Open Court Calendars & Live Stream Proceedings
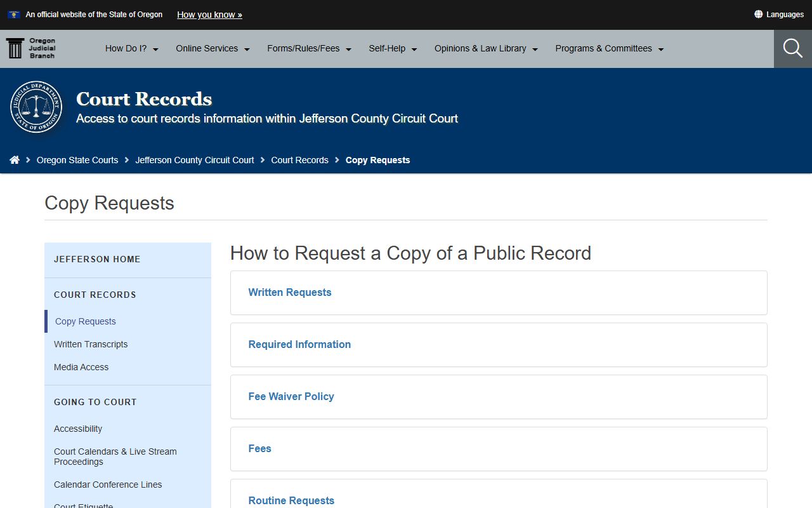The image size is (812, 508). click(115, 457)
